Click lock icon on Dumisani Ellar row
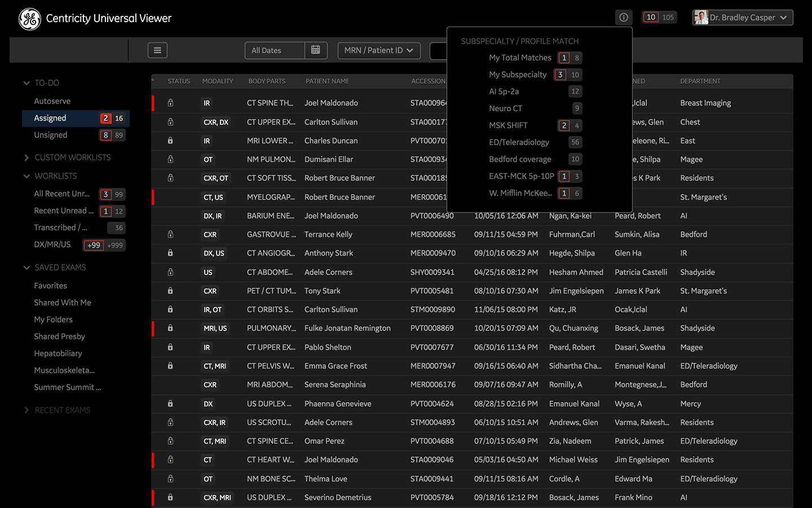812x508 pixels. pos(170,159)
